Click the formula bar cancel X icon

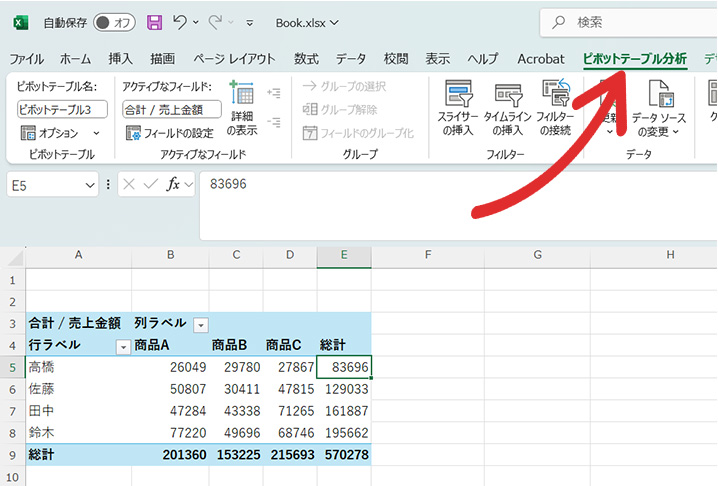coord(129,184)
